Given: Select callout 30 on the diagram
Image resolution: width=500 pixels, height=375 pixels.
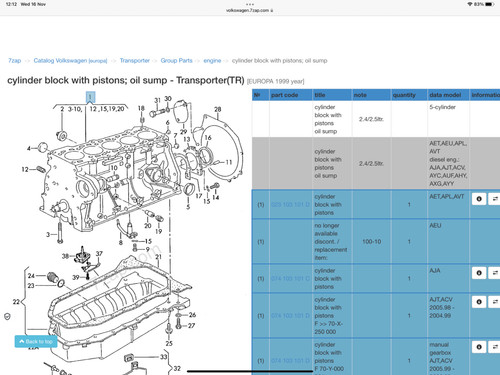Looking at the screenshot, I should [x=168, y=99].
